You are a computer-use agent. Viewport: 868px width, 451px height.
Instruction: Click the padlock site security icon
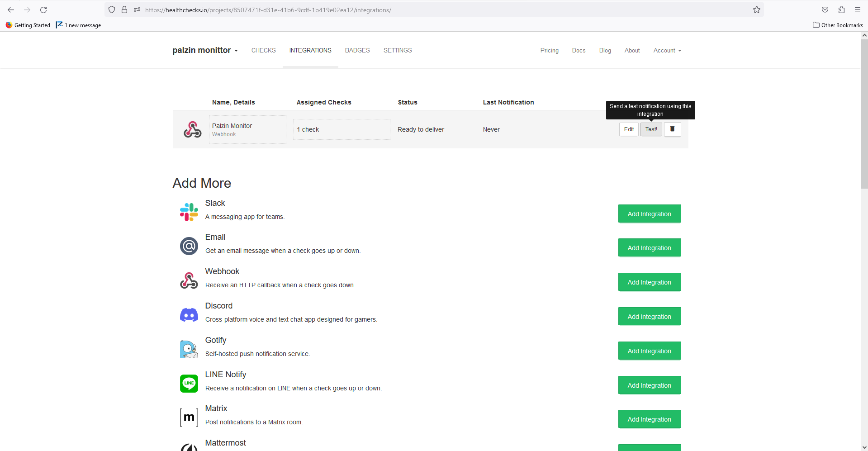(x=124, y=9)
